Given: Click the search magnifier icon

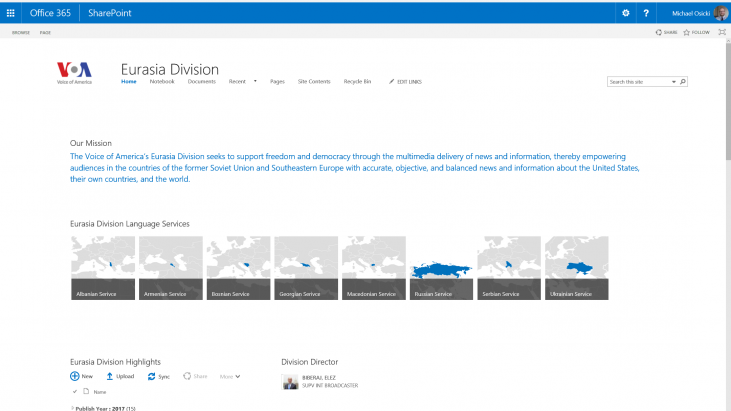Looking at the screenshot, I should point(683,82).
